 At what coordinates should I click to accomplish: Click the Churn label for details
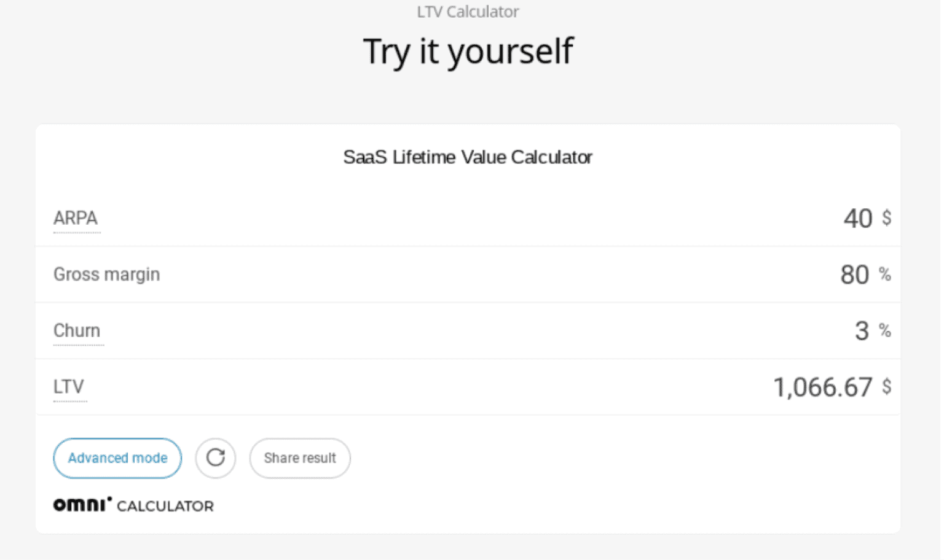[x=77, y=330]
